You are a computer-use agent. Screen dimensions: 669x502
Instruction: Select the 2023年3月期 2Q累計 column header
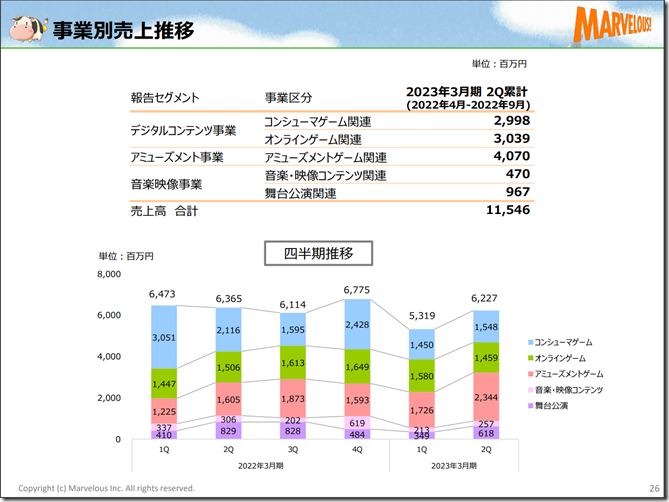(467, 92)
